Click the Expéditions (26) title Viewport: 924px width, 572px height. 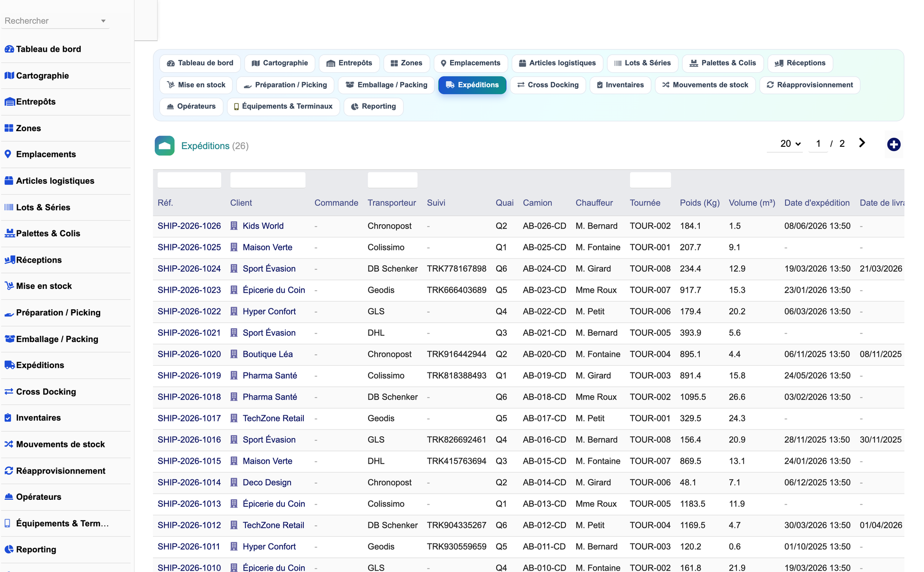pyautogui.click(x=215, y=146)
